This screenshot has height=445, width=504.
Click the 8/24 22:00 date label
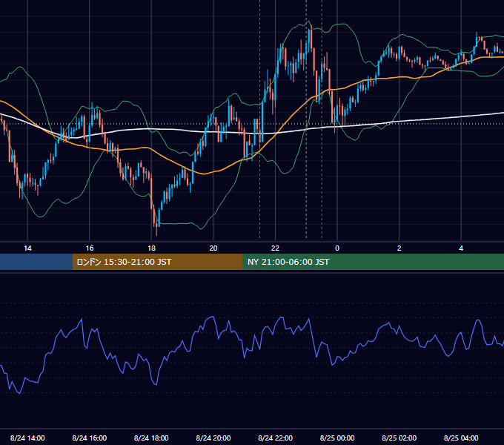pos(276,438)
